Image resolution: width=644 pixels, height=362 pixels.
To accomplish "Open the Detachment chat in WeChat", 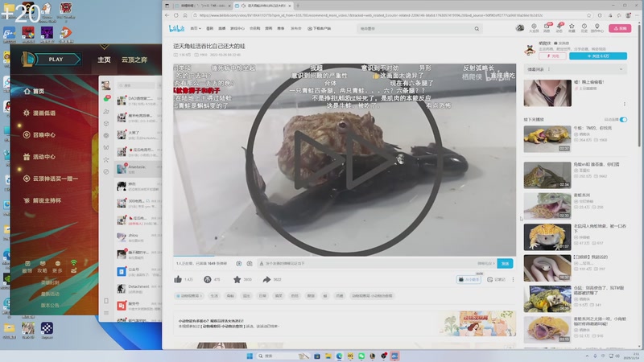I will [x=138, y=289].
